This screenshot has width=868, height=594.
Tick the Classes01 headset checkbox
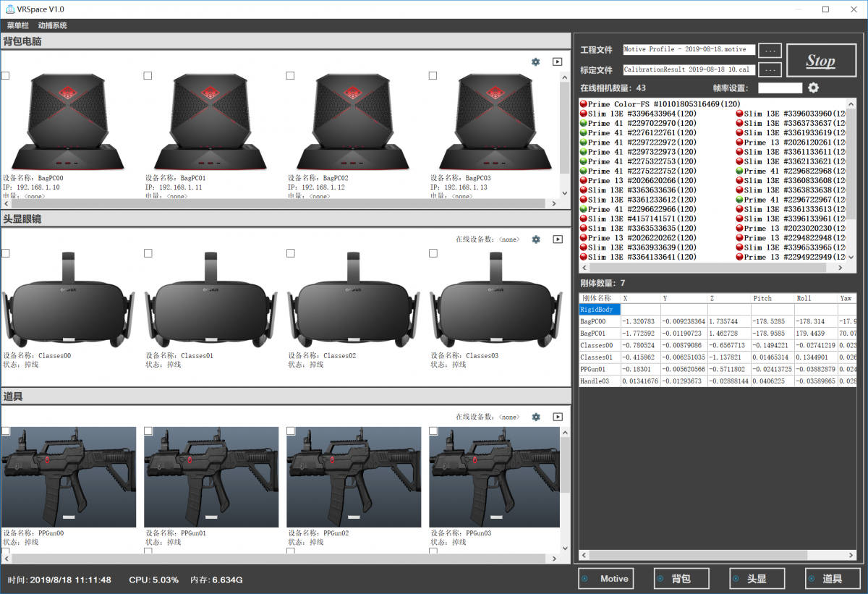pyautogui.click(x=148, y=253)
